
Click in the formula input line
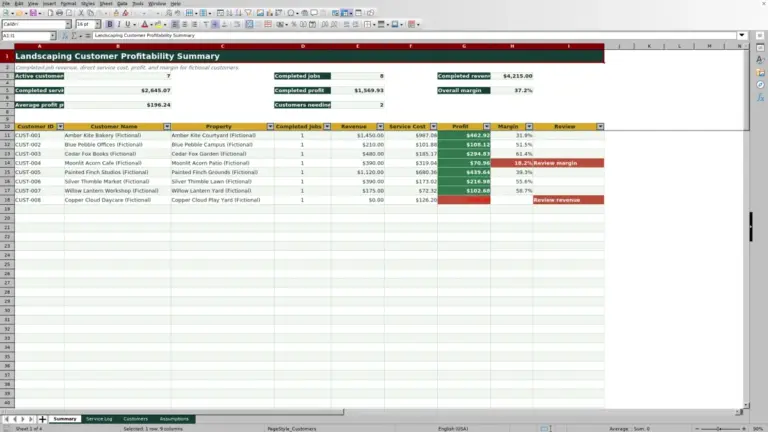coord(414,35)
